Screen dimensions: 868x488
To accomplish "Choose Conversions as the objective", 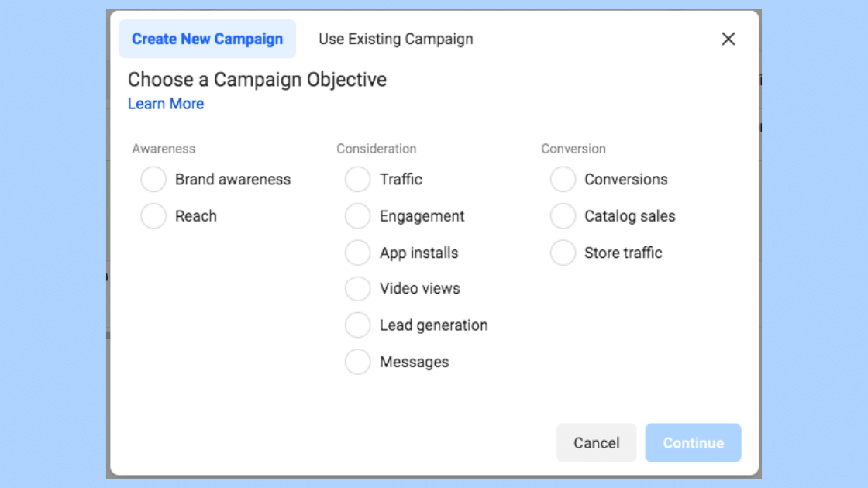I will point(563,179).
